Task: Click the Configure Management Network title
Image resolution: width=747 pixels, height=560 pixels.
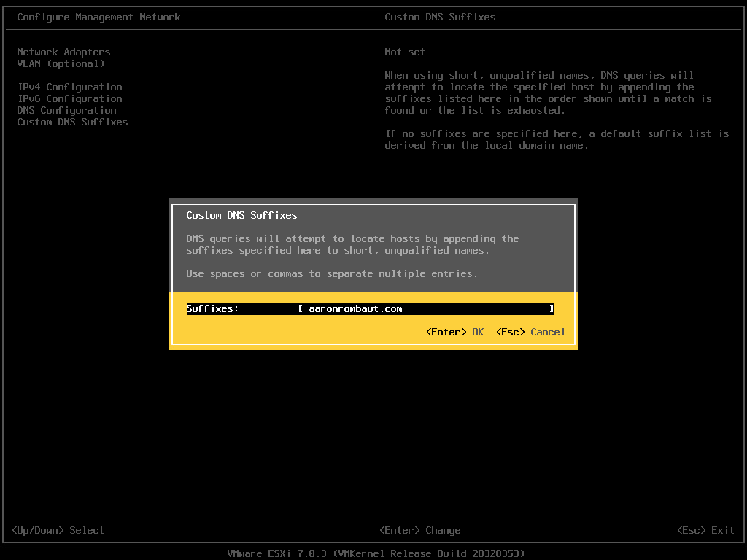Action: (x=98, y=17)
